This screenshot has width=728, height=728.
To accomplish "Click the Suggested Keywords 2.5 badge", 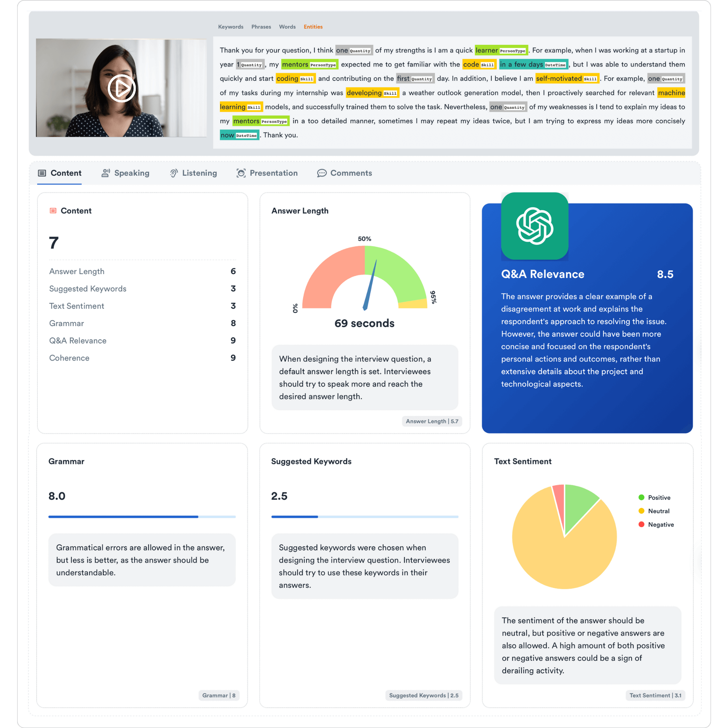I will [x=424, y=695].
